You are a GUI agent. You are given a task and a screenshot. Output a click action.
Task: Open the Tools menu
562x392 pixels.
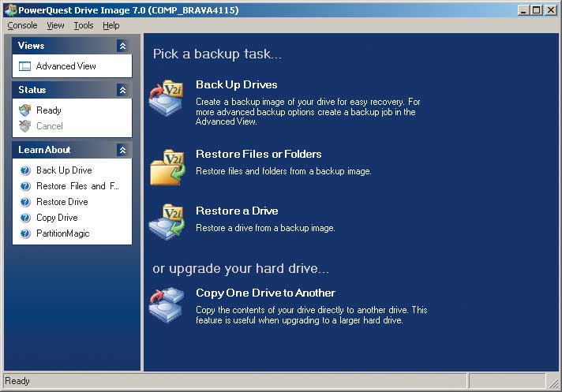(x=83, y=25)
